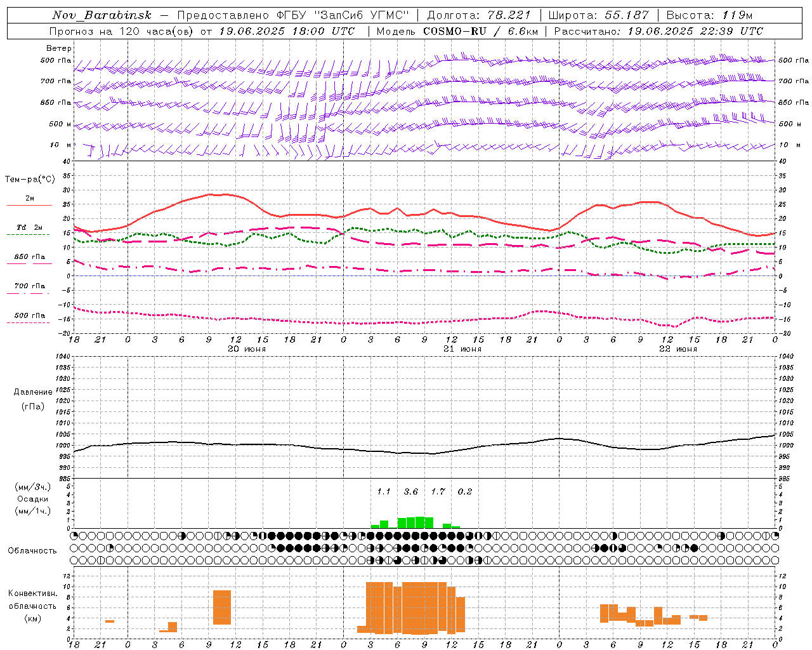This screenshot has width=812, height=650.
Task: Click the 'Облачность' cloud cover label
Action: (x=32, y=551)
